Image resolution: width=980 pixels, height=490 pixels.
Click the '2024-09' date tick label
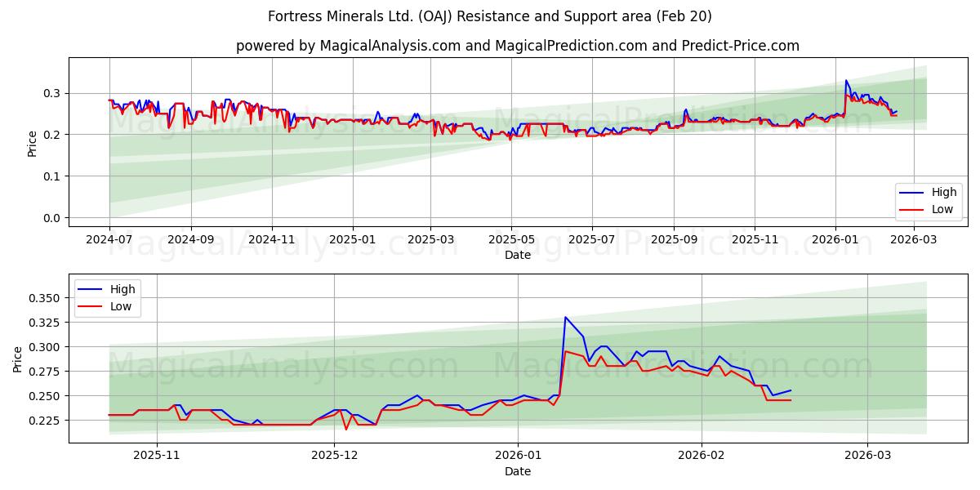191,240
